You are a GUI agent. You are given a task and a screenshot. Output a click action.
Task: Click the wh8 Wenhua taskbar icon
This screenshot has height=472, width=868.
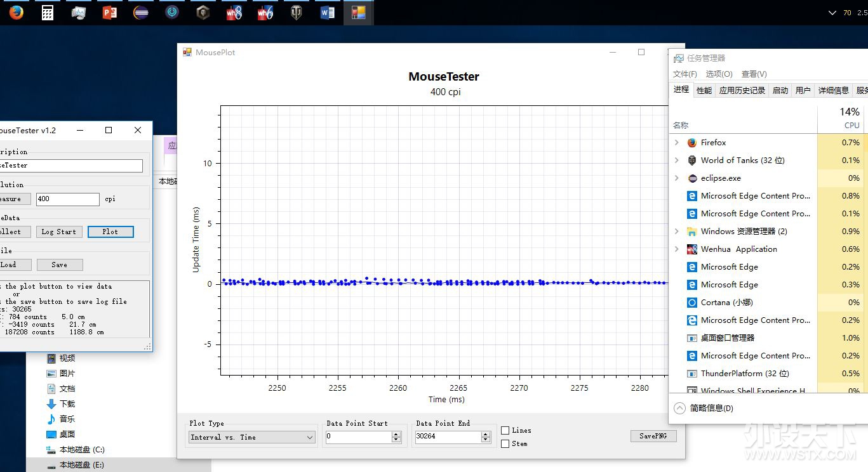234,12
